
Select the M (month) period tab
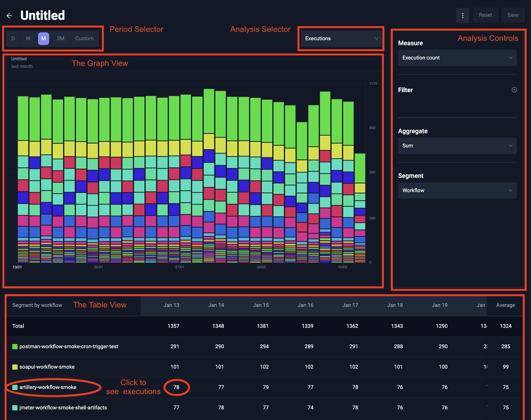[44, 39]
